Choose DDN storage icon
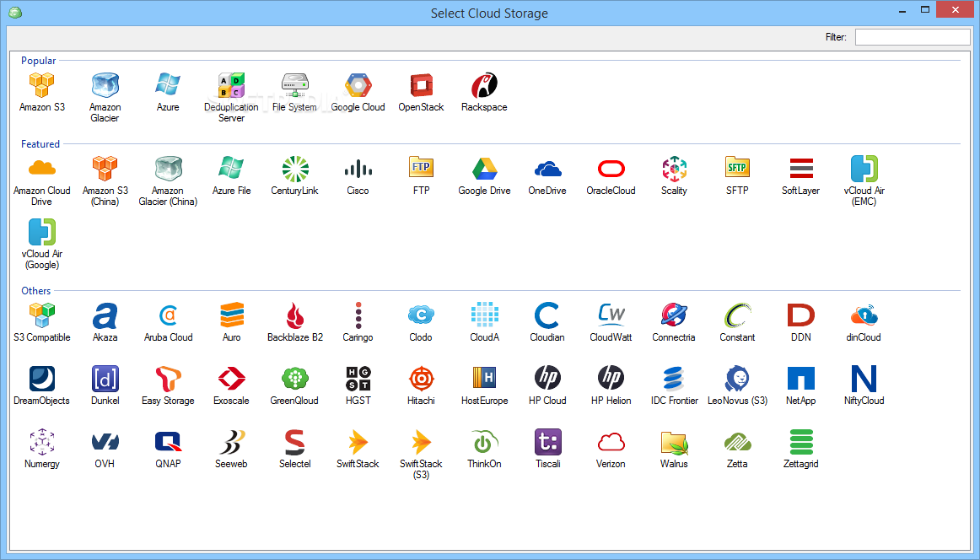The width and height of the screenshot is (980, 560). pyautogui.click(x=800, y=315)
